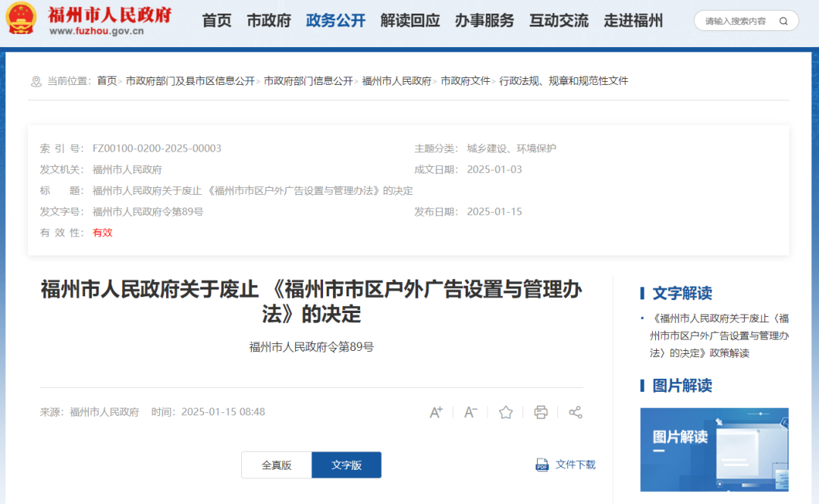Click the 首页 breadcrumb link

pos(107,81)
